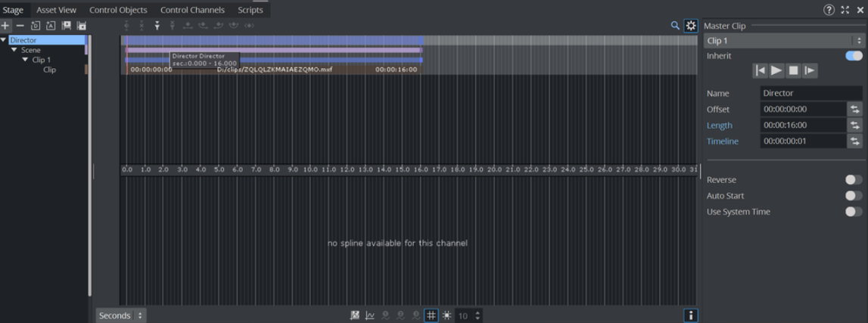Click the Offset timecode input field
The width and height of the screenshot is (868, 323).
(x=802, y=110)
